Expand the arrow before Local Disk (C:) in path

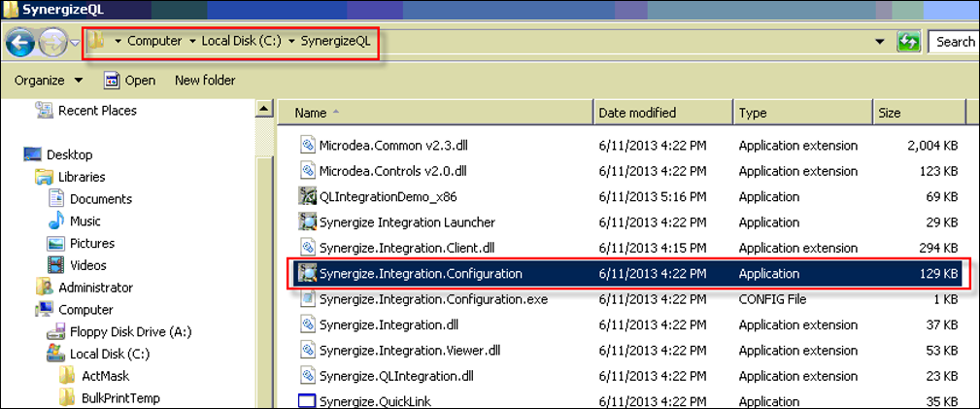tap(192, 42)
